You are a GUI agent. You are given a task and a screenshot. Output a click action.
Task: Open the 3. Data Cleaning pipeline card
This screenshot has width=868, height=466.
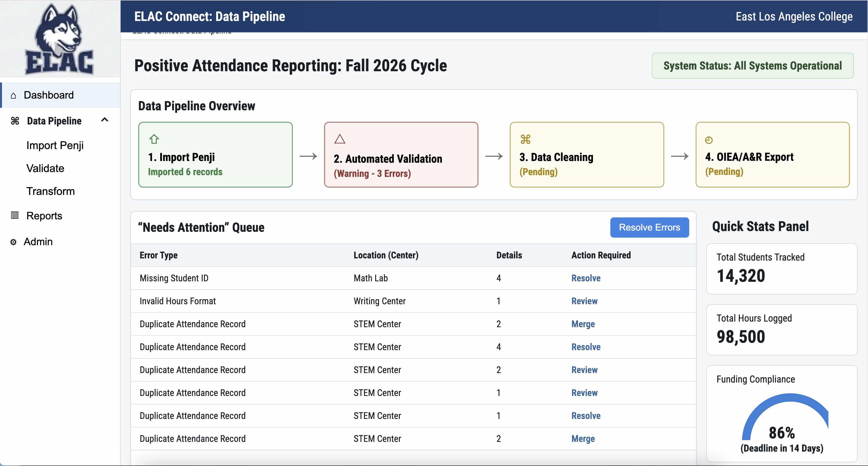pyautogui.click(x=587, y=154)
